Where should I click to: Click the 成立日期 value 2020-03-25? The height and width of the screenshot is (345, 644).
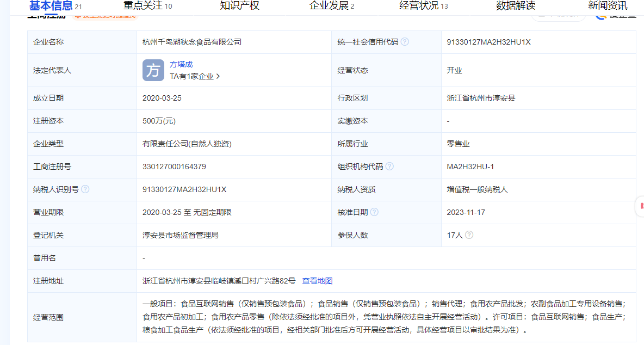tap(162, 98)
